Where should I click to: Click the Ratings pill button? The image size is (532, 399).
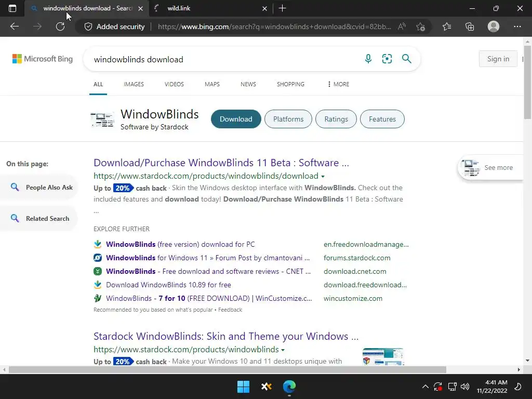point(336,119)
